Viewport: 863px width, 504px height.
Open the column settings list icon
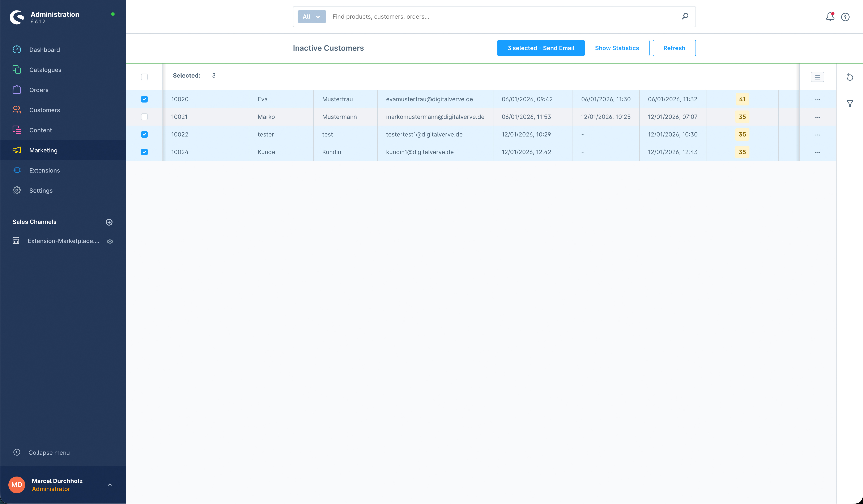click(x=817, y=77)
